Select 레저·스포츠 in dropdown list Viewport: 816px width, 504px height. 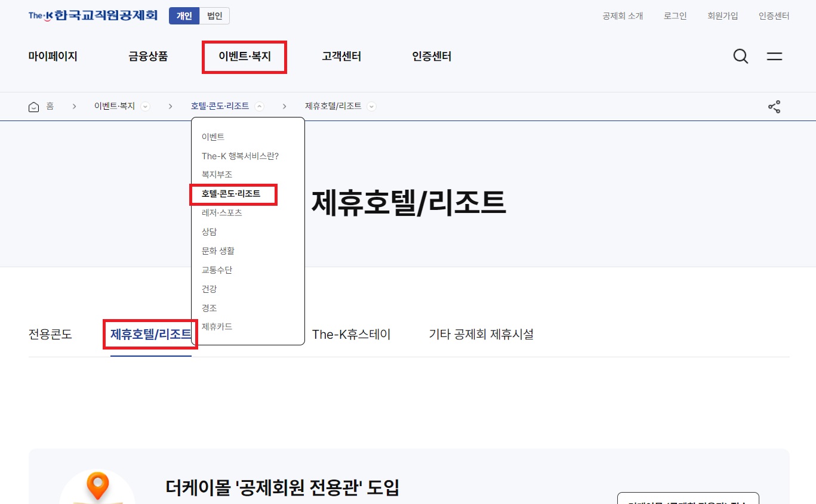[x=221, y=213]
